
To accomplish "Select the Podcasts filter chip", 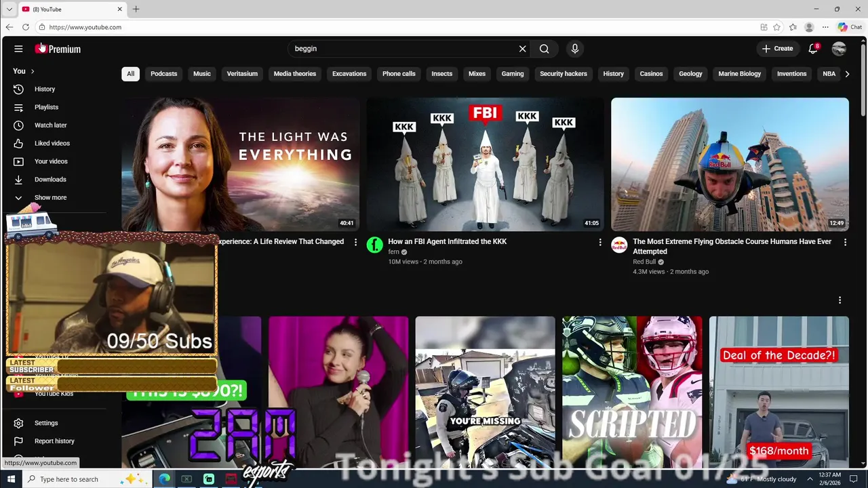I will point(163,74).
